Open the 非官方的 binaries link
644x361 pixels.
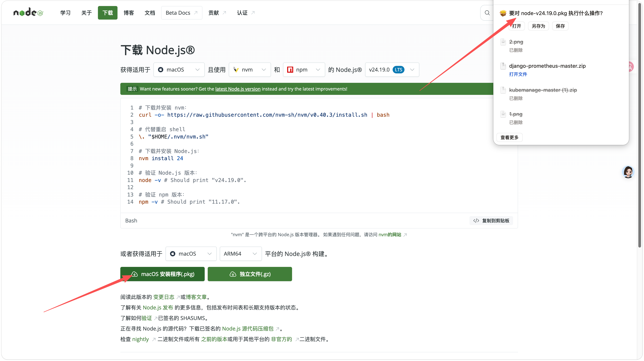point(281,339)
